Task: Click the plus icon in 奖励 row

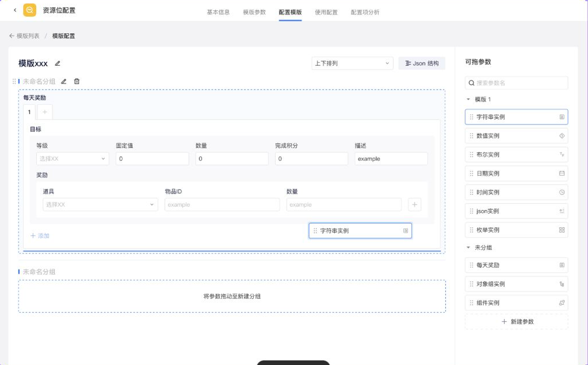Action: 414,205
